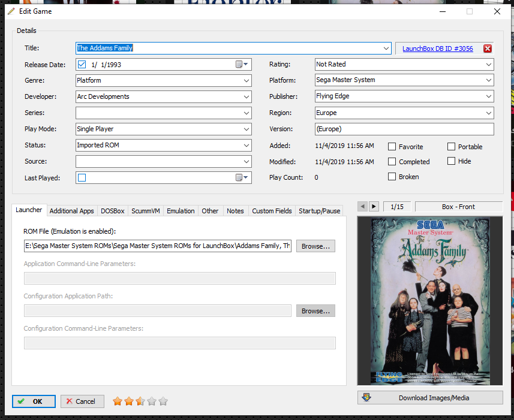Expand the Developer dropdown list
The height and width of the screenshot is (420, 514).
247,97
